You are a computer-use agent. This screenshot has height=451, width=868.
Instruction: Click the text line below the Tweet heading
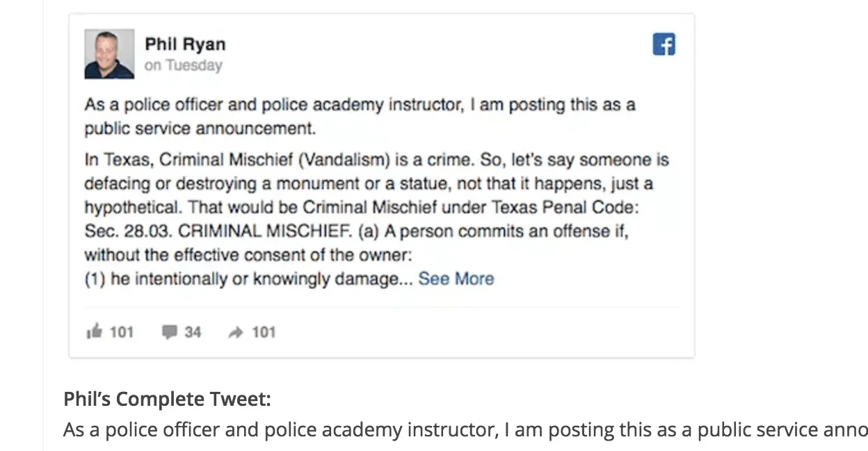pos(465,430)
